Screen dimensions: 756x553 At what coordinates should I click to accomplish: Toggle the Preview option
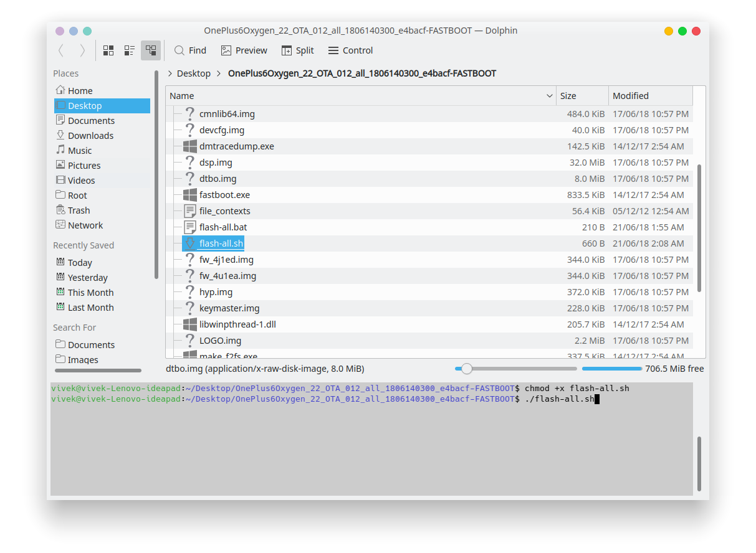tap(244, 50)
